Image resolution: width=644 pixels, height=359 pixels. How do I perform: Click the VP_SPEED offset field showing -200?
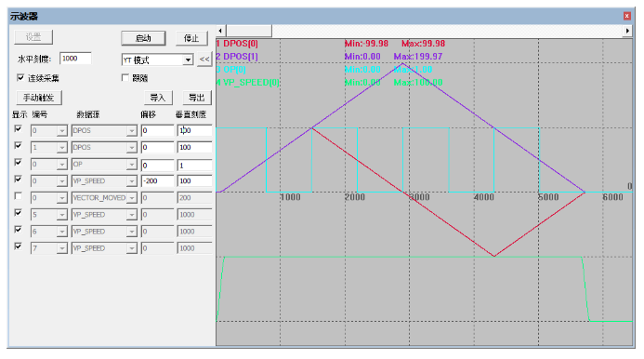point(157,181)
